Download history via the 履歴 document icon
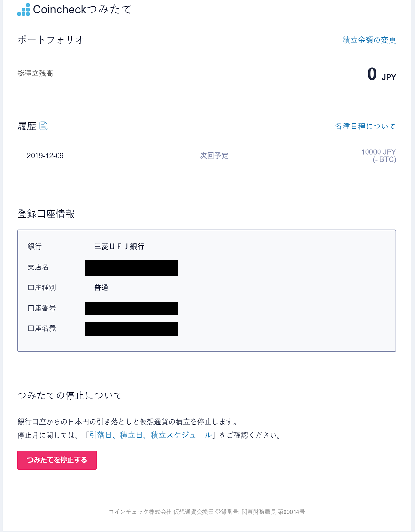415x532 pixels. tap(44, 127)
